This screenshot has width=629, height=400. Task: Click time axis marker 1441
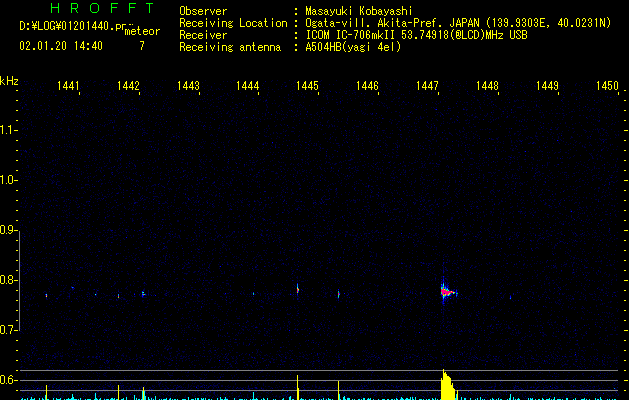pos(68,86)
